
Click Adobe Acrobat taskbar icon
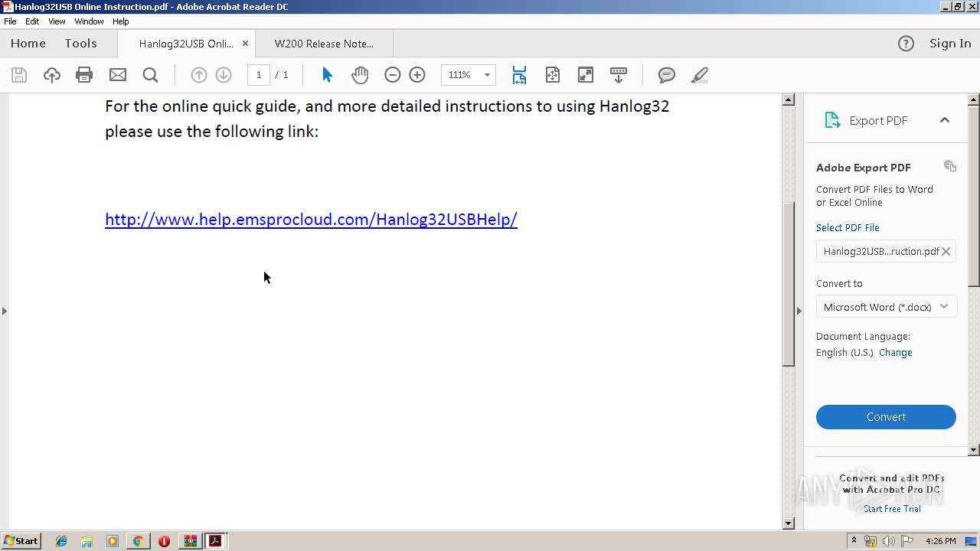[215, 541]
